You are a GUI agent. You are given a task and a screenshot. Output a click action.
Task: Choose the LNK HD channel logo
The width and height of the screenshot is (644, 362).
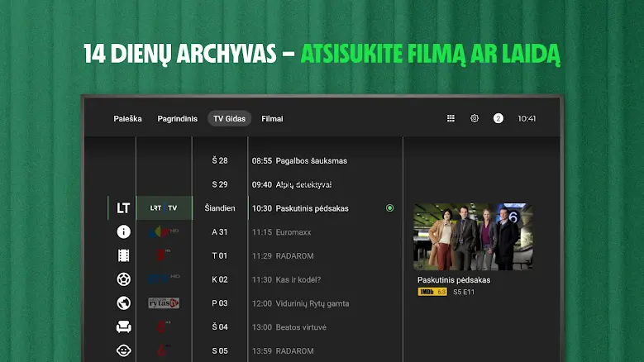coord(164,232)
